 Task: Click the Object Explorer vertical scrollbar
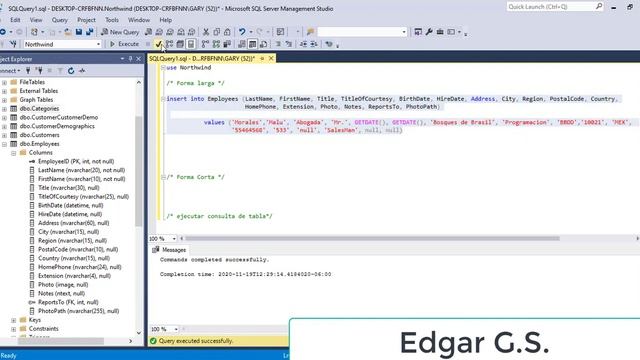pos(139,171)
